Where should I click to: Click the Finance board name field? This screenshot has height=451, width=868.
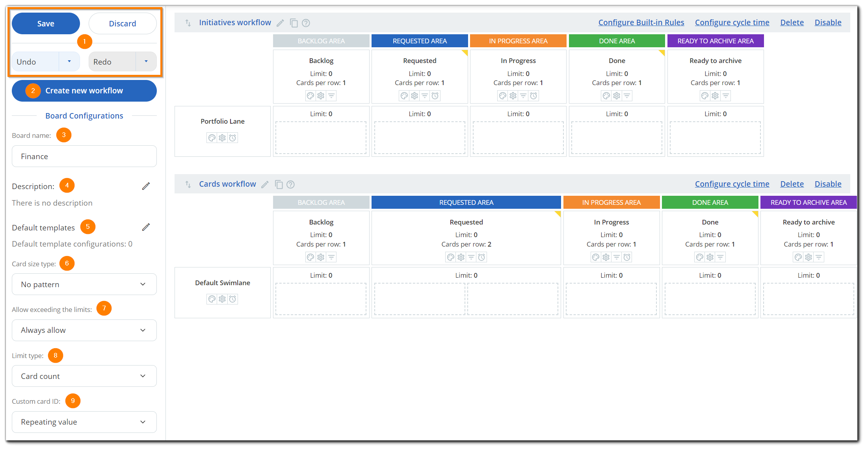point(84,156)
